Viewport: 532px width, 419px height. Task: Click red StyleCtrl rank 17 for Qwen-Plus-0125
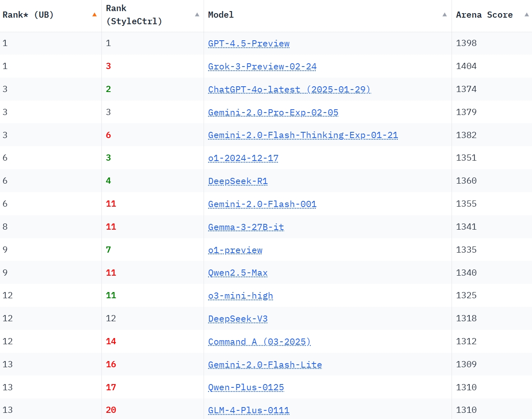111,387
